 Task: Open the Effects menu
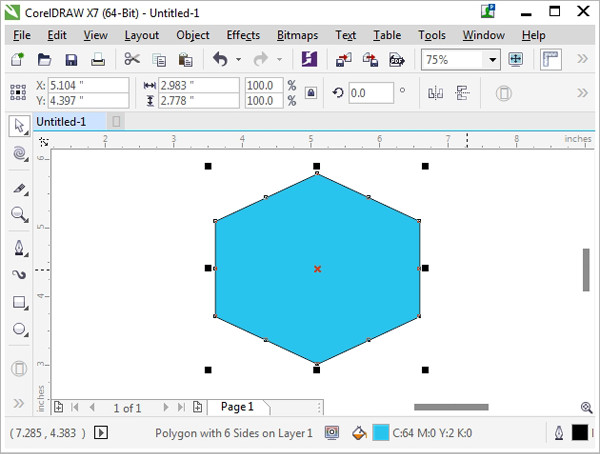click(243, 35)
